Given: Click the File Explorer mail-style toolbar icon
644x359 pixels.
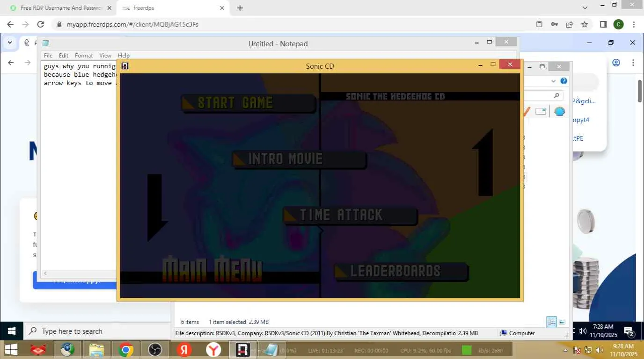Looking at the screenshot, I should (541, 111).
